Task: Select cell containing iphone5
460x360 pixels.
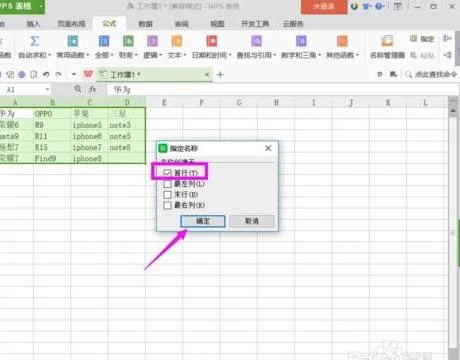Action: 89,125
